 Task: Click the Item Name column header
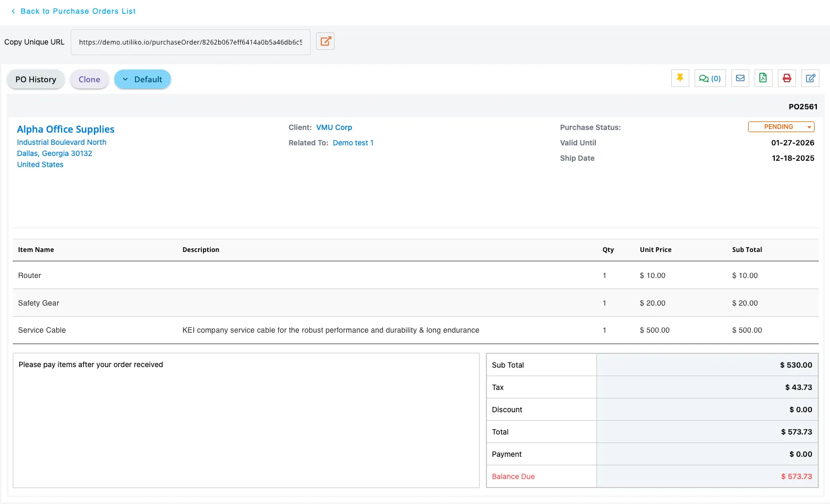[36, 250]
